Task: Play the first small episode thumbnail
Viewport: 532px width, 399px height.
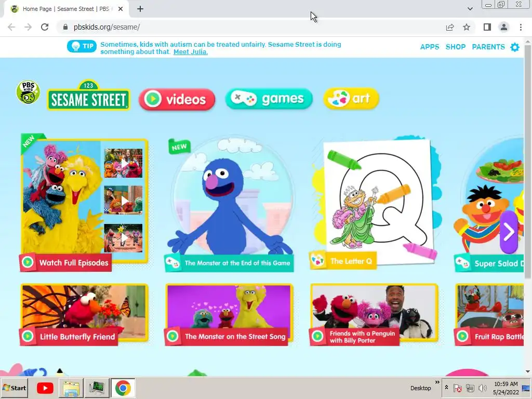Action: (123, 163)
